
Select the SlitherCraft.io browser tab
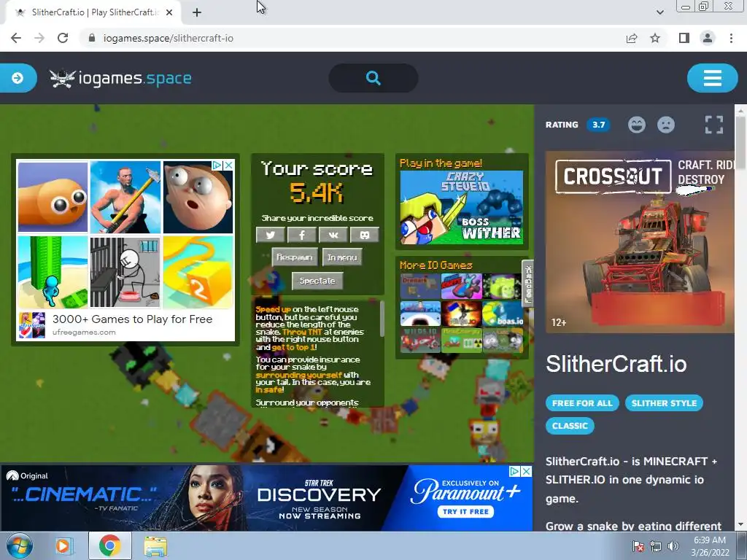pos(93,13)
